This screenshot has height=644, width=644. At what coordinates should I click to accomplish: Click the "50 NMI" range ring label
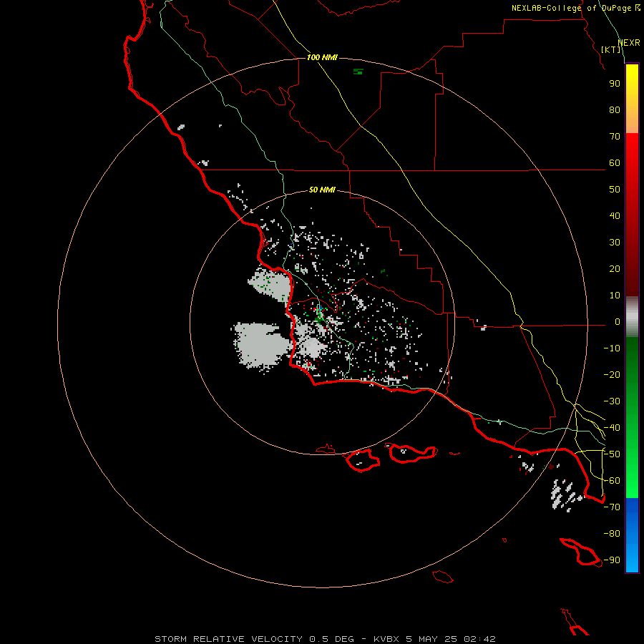click(322, 190)
